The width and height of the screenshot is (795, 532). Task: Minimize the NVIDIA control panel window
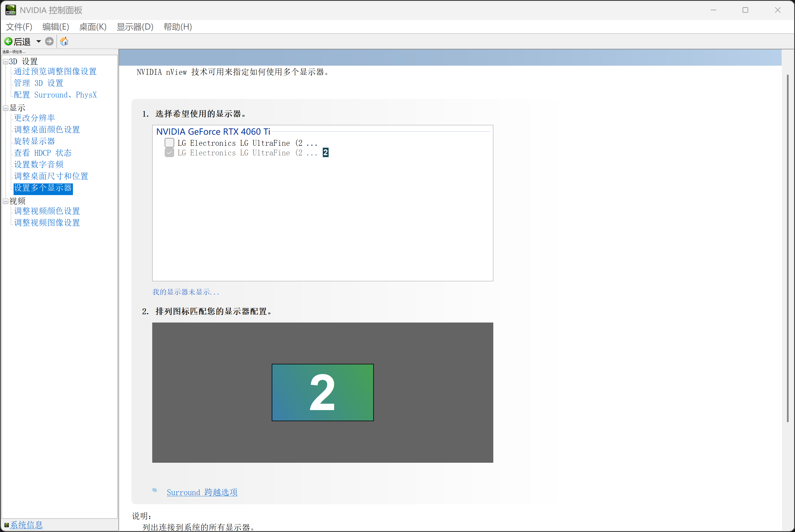[713, 10]
